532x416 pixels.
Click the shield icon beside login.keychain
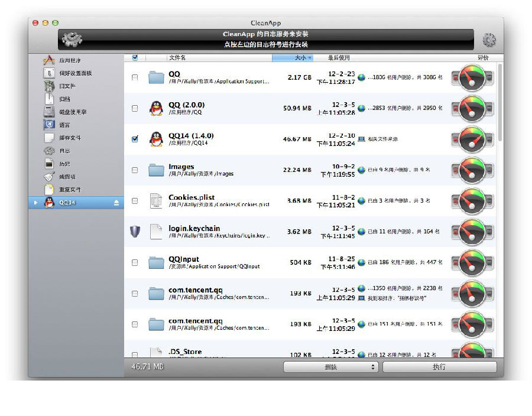pyautogui.click(x=135, y=232)
